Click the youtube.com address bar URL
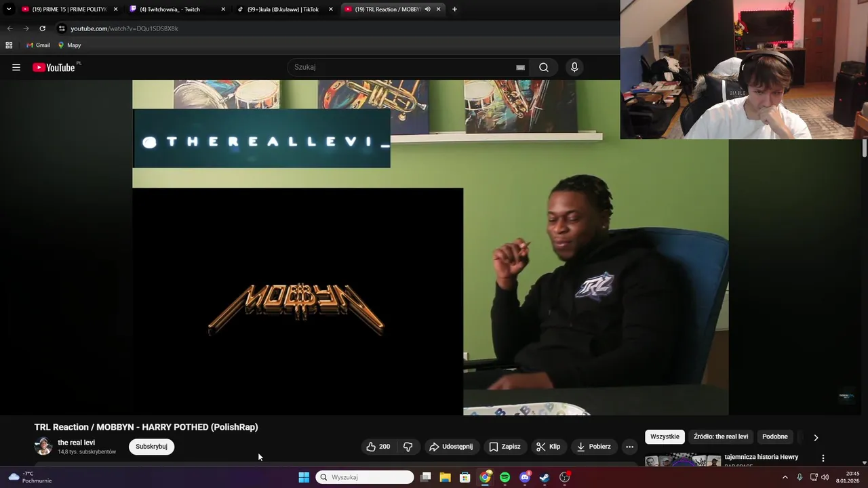 [124, 28]
